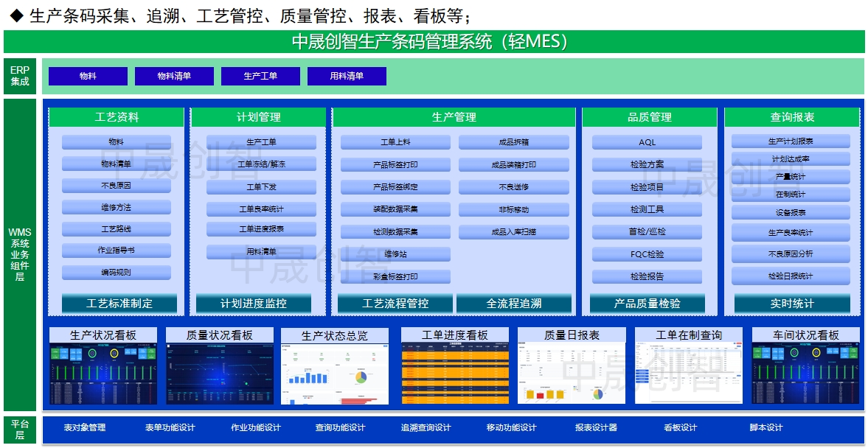Open 在制统计 item
868x448 pixels.
pyautogui.click(x=791, y=194)
